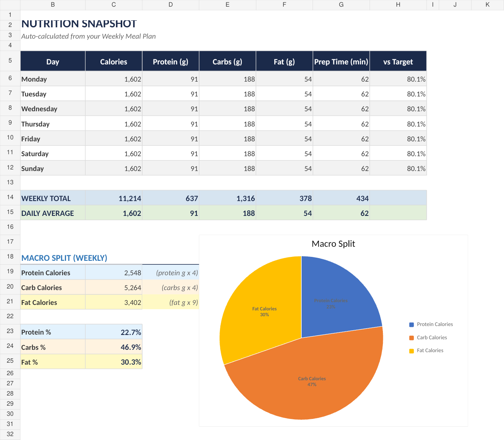Select Friday's carbs value 188
The width and height of the screenshot is (504, 440).
click(x=227, y=139)
